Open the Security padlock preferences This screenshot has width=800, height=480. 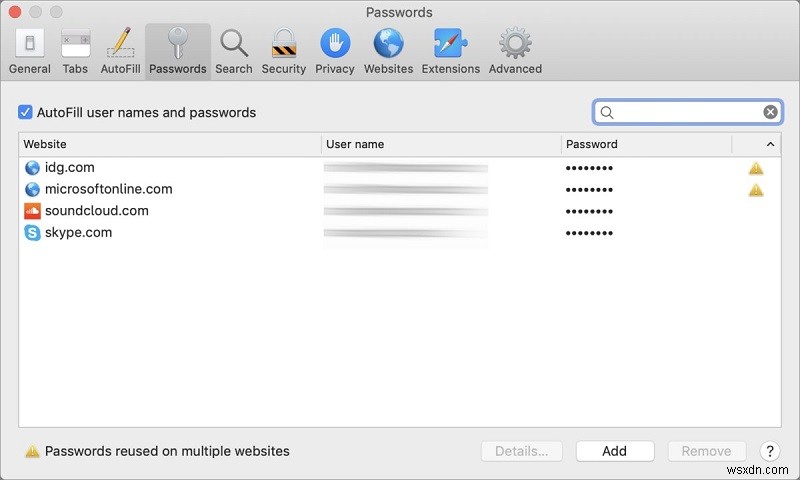[x=284, y=52]
